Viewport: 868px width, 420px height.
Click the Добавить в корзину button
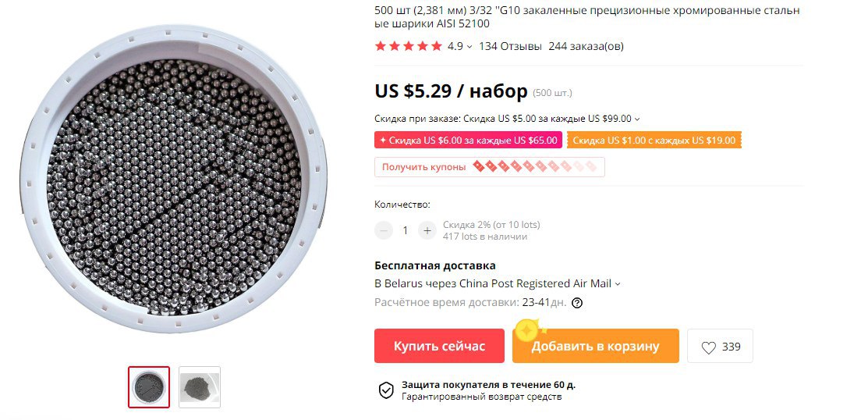596,347
